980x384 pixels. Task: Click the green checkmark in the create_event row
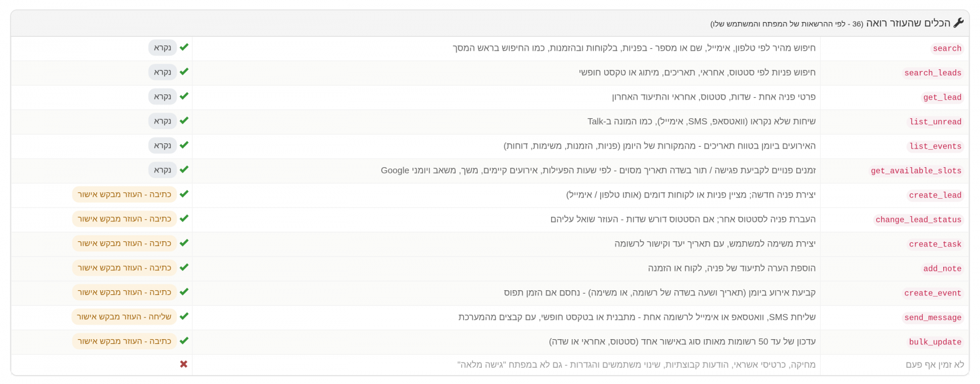(184, 292)
